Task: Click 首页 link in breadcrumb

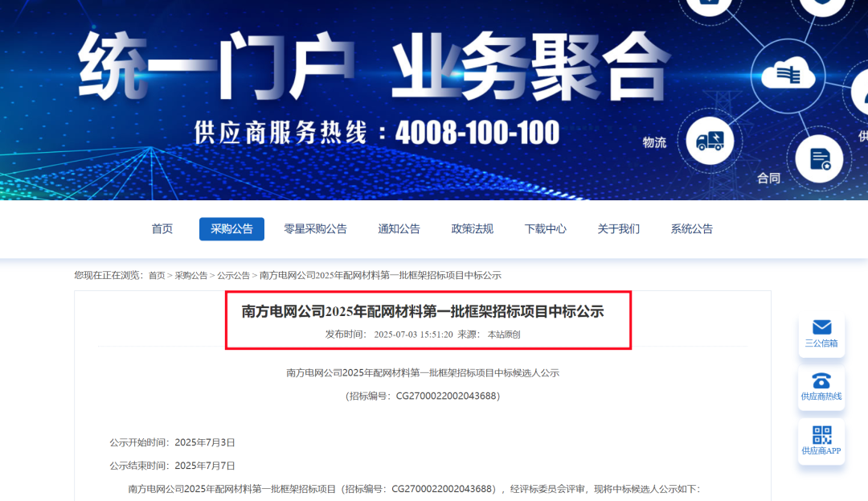Action: [x=157, y=275]
